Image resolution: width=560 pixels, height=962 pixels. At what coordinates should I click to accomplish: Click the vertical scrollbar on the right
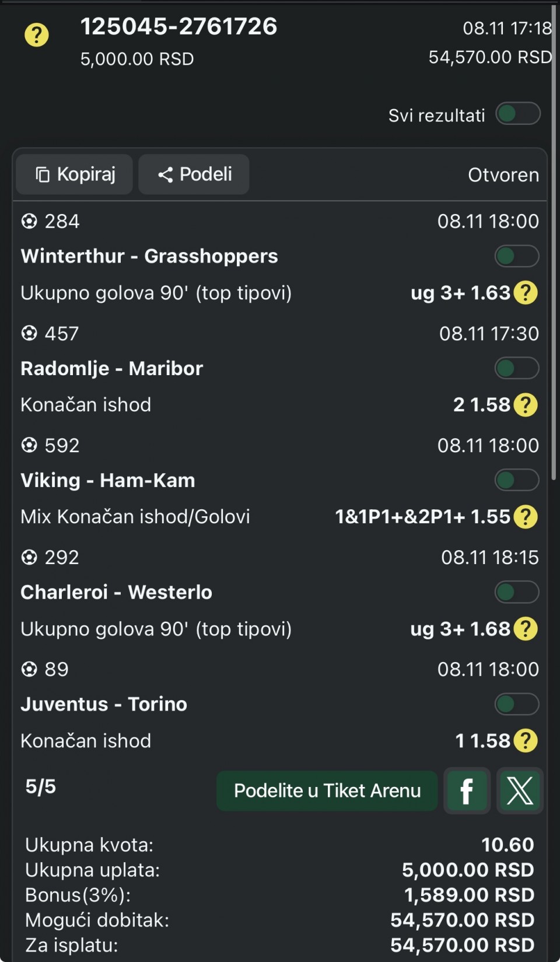(x=554, y=233)
